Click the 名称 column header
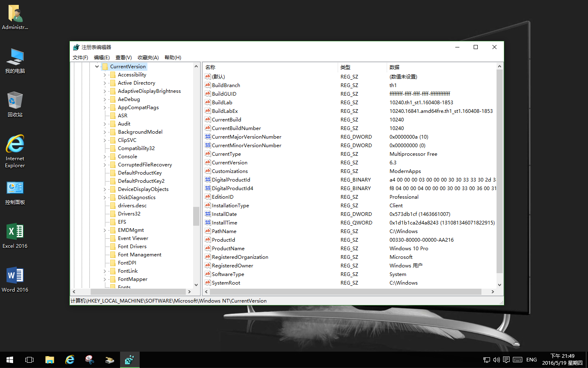588x368 pixels. coord(270,67)
